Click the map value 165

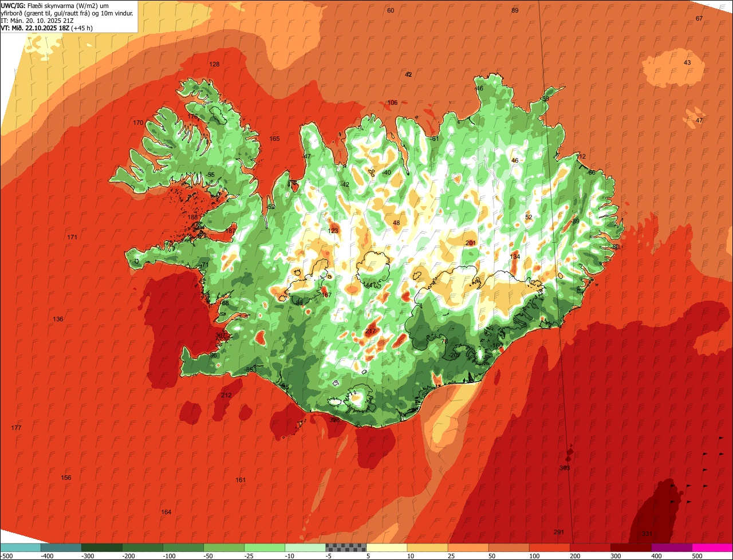tap(274, 139)
